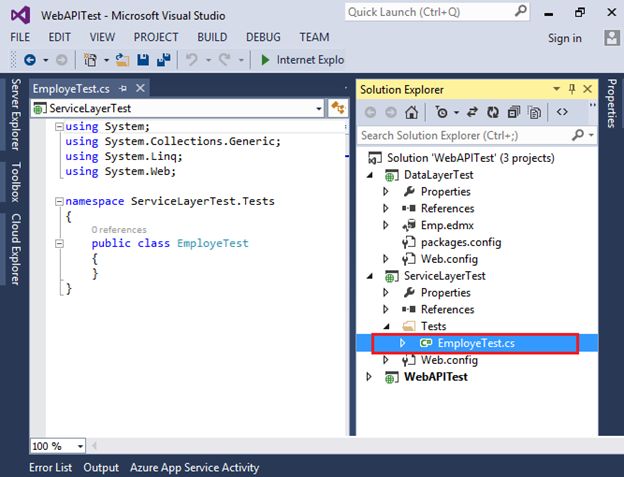Close the EmployeTest.cs editor tab
This screenshot has height=477, width=624.
(x=140, y=88)
